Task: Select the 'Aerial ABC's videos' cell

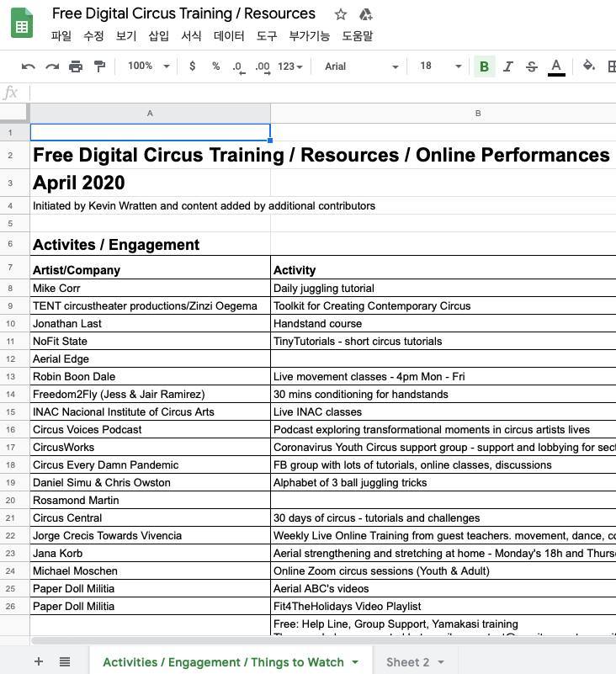Action: [x=443, y=588]
